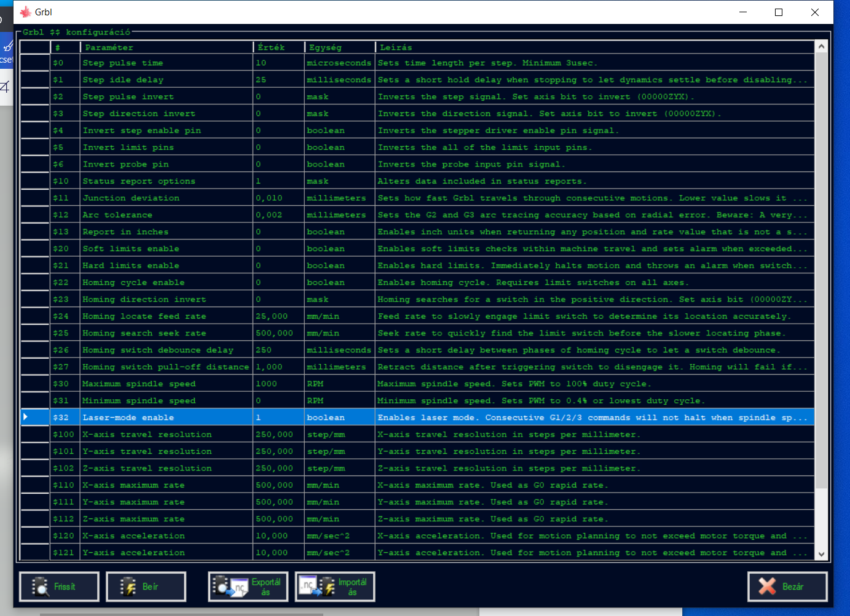Click value 1 of Status report options

click(279, 181)
